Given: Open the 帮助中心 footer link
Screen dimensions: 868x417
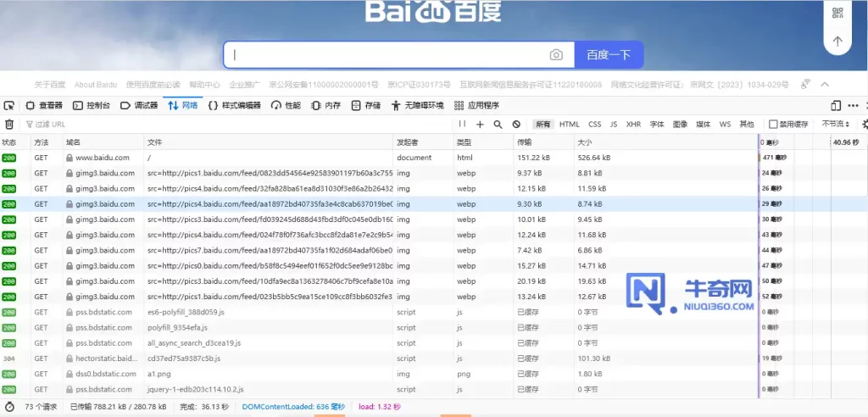Looking at the screenshot, I should coord(205,85).
